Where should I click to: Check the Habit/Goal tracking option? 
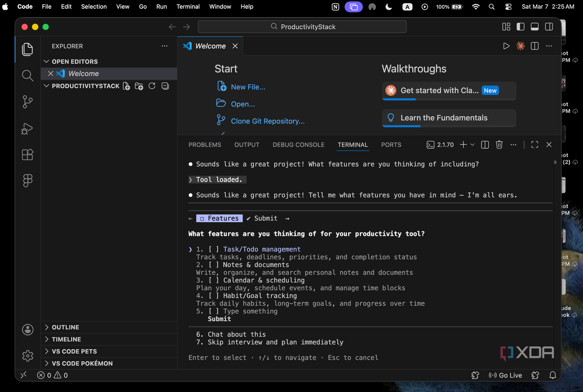[213, 296]
